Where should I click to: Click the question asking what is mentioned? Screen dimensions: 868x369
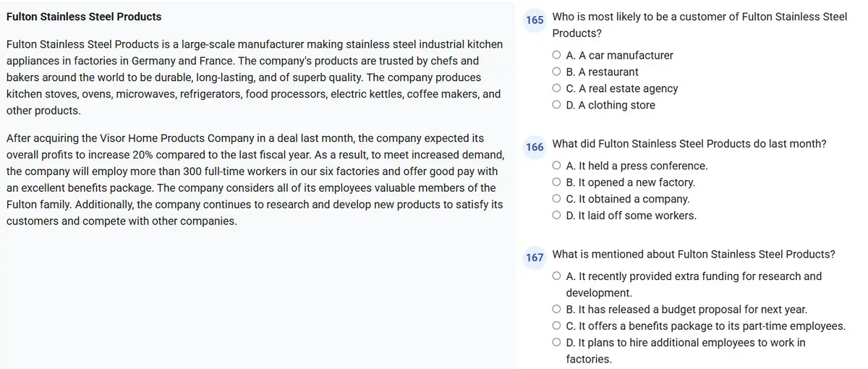693,255
